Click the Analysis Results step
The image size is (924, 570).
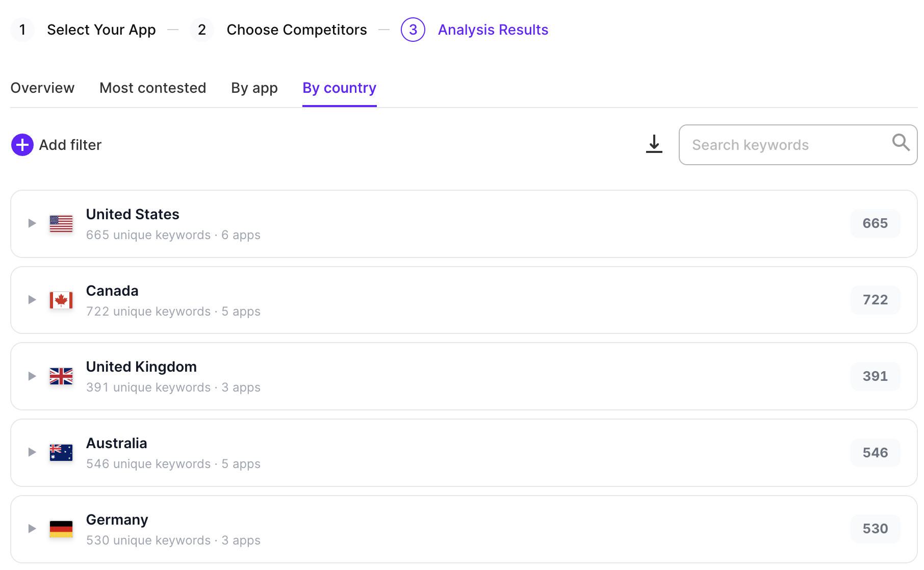493,30
